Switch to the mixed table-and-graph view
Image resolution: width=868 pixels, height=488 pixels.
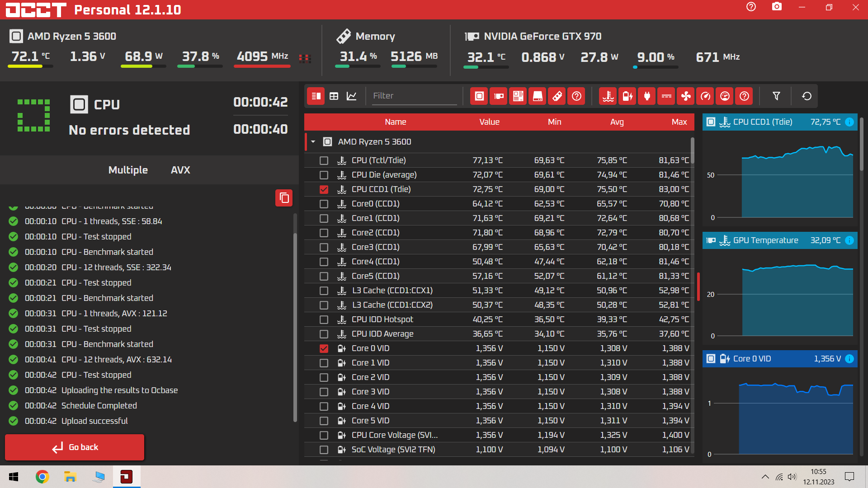316,96
